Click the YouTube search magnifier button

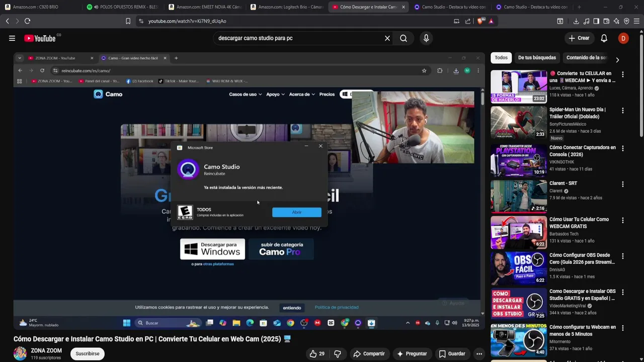click(404, 38)
